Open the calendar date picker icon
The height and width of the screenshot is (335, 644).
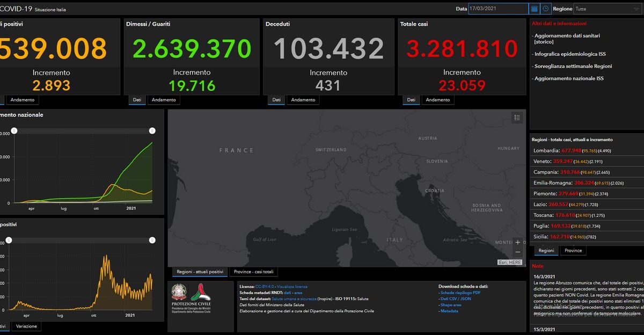pos(534,9)
